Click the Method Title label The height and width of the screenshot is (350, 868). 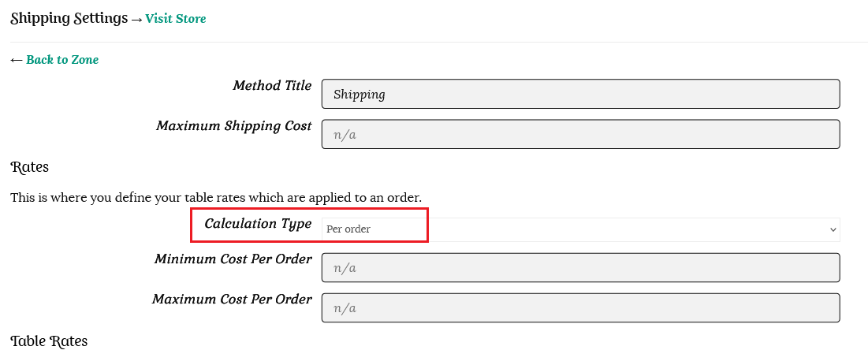tap(272, 85)
